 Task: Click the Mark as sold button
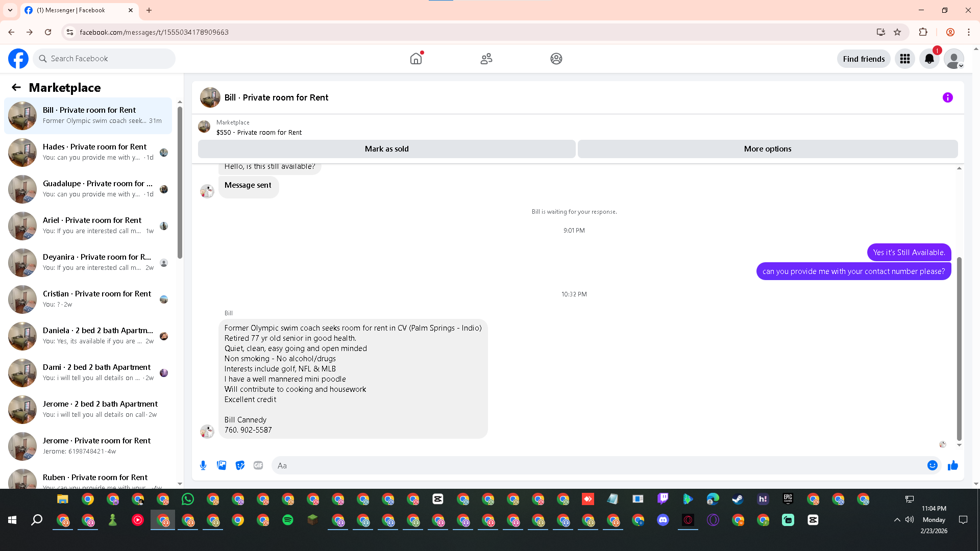[386, 149]
